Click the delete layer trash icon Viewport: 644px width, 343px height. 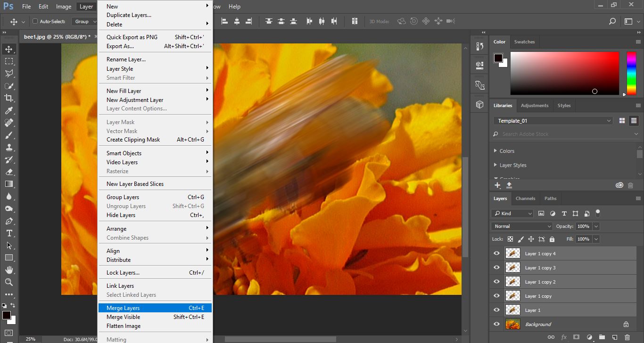tap(627, 337)
